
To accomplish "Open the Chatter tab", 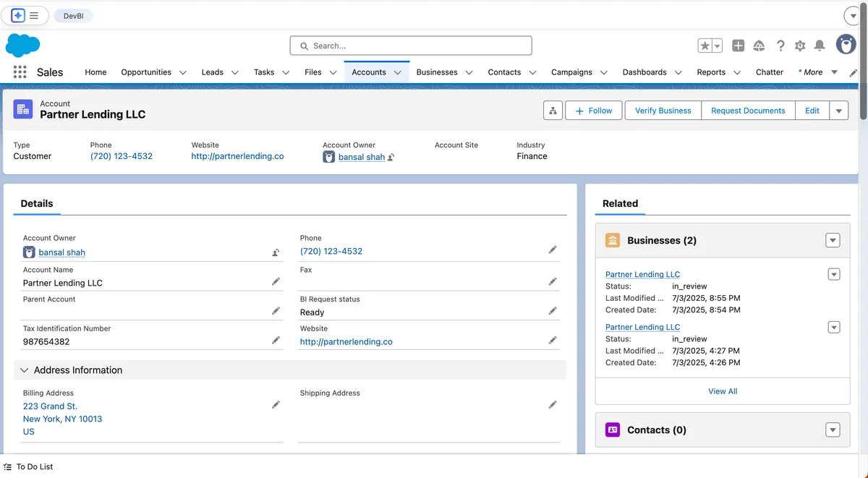I will pos(770,72).
